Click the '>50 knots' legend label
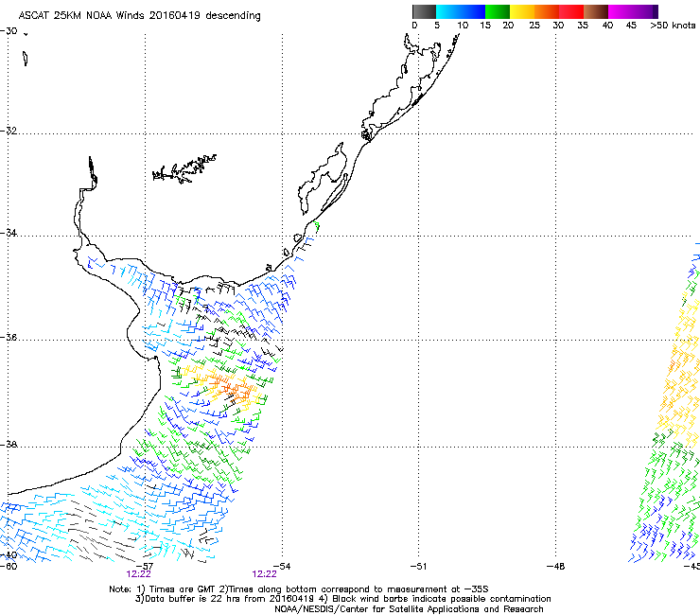The image size is (700, 615). [673, 26]
